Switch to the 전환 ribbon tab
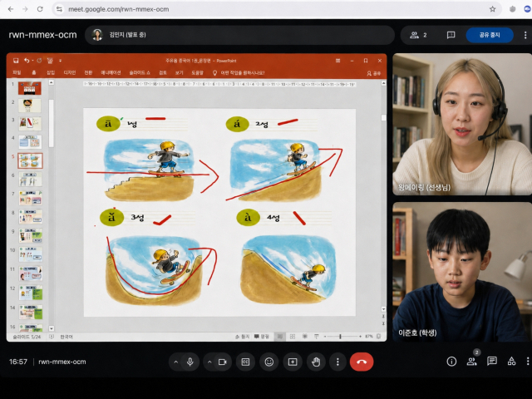 pyautogui.click(x=88, y=73)
